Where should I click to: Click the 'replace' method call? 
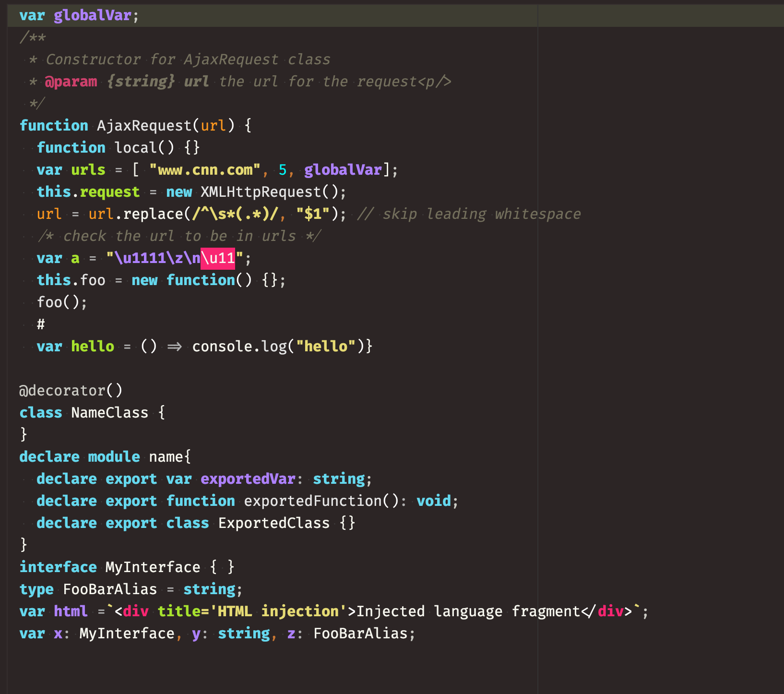point(153,214)
